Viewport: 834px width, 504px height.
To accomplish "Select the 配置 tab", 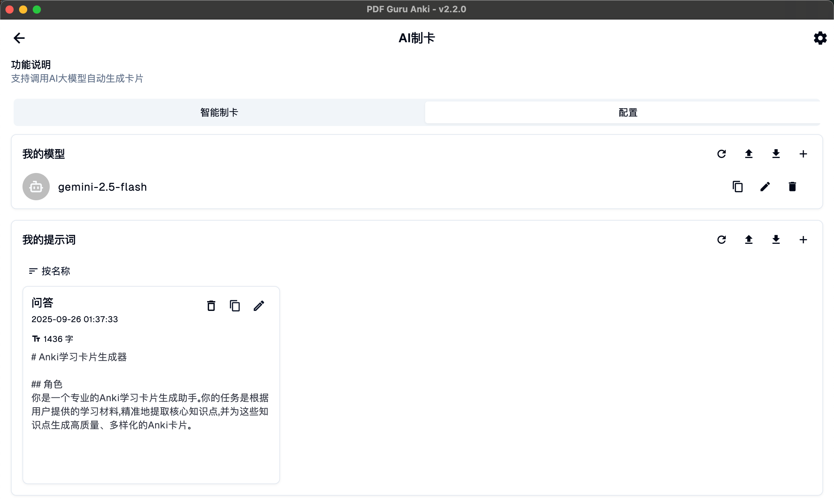I will click(x=628, y=112).
